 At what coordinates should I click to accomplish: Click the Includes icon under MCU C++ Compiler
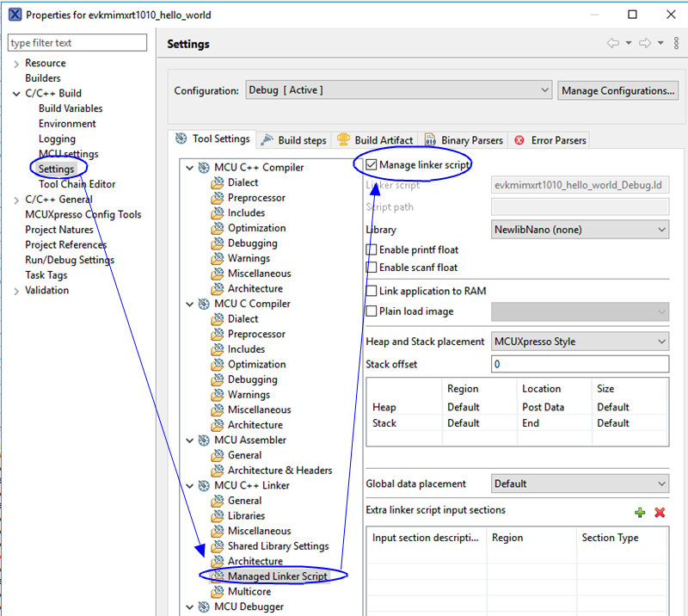[x=218, y=213]
